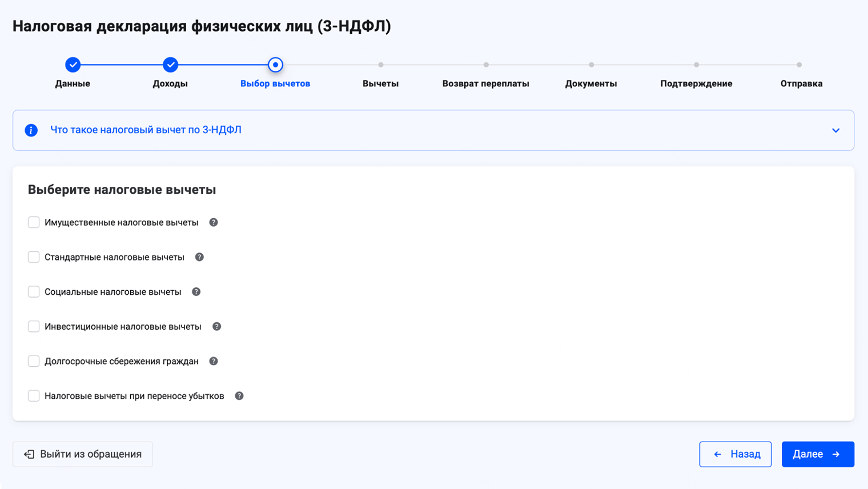Enable Имущественные налоговые вычеты checkbox
The image size is (868, 489).
pyautogui.click(x=34, y=222)
